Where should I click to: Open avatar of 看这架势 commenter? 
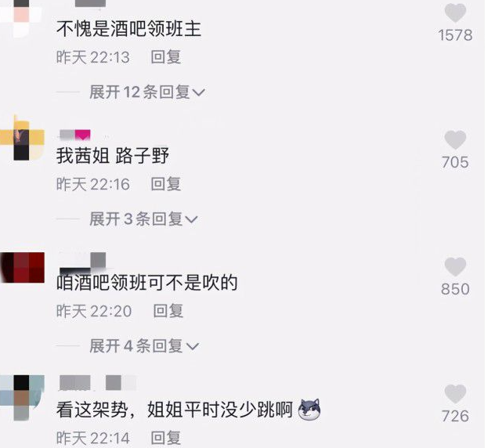[22, 397]
